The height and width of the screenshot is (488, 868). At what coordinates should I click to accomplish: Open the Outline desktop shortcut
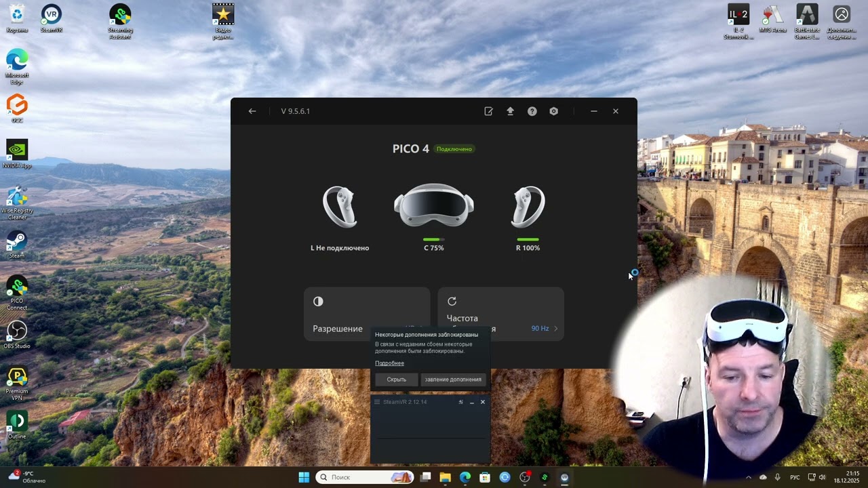(17, 425)
